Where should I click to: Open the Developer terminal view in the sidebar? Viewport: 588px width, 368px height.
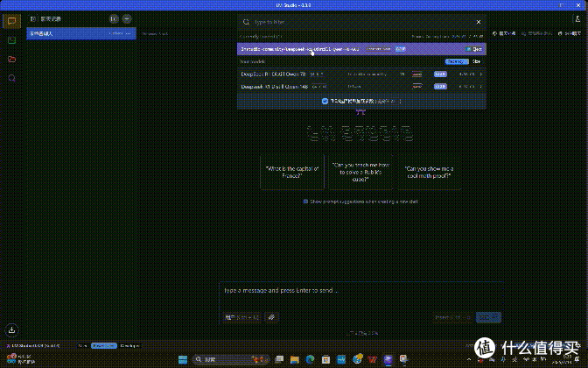tap(11, 40)
